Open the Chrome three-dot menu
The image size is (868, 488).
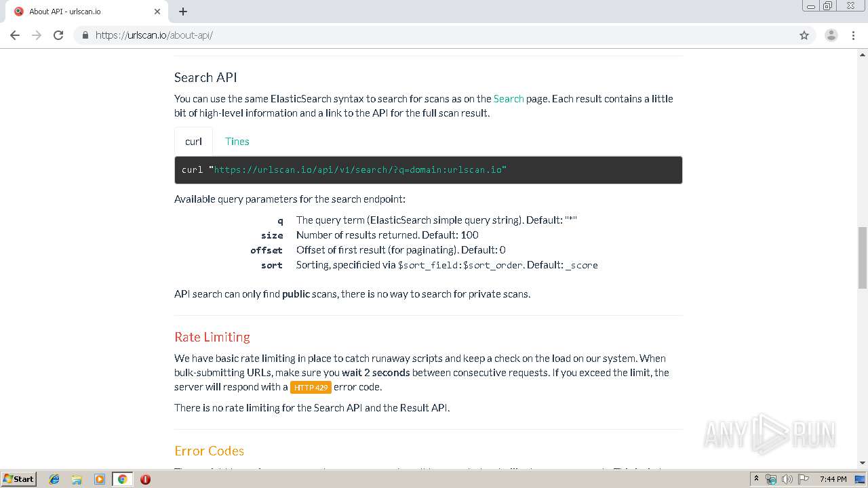pyautogui.click(x=853, y=35)
